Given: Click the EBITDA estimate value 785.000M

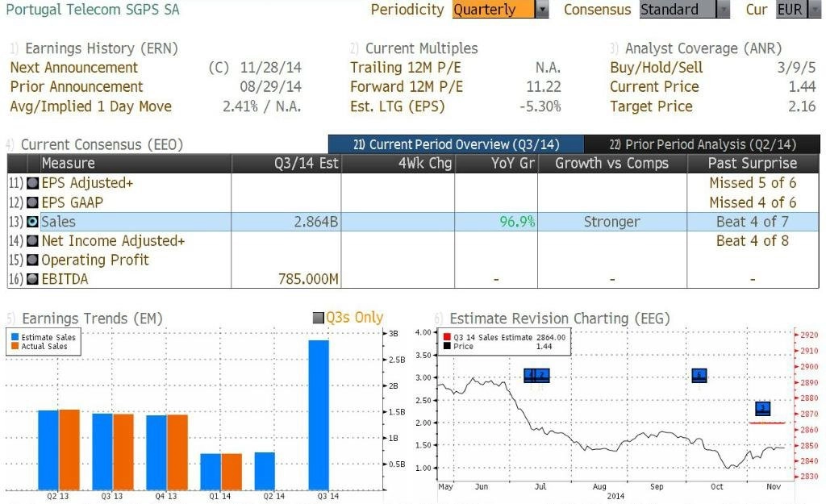Looking at the screenshot, I should click(x=308, y=279).
